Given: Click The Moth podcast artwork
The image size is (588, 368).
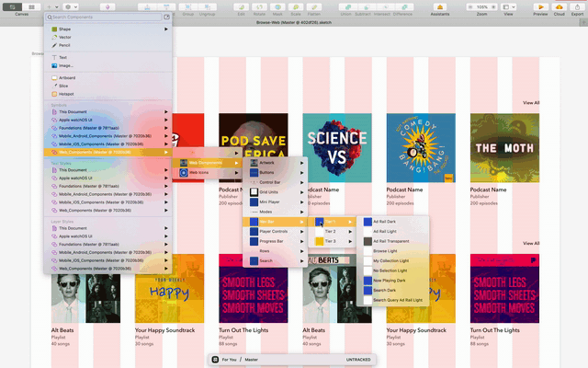Looking at the screenshot, I should click(x=504, y=148).
